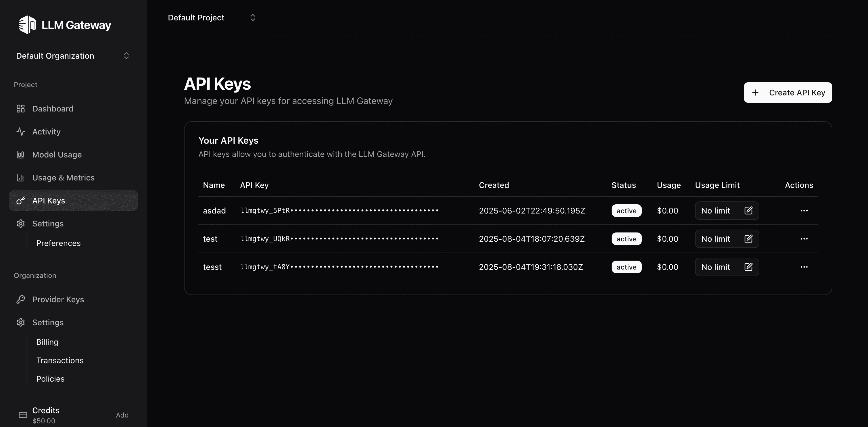
Task: Open the Preferences settings page
Action: [x=58, y=243]
